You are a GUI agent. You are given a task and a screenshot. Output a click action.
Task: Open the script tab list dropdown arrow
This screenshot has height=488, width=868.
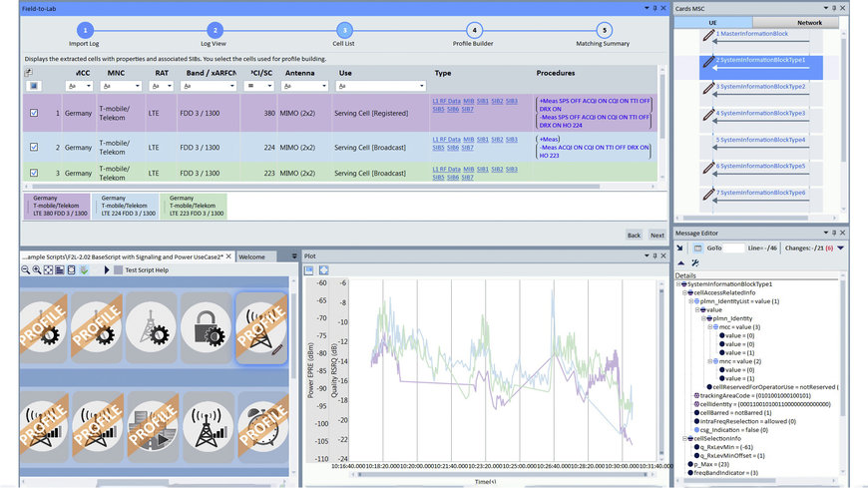pos(294,256)
